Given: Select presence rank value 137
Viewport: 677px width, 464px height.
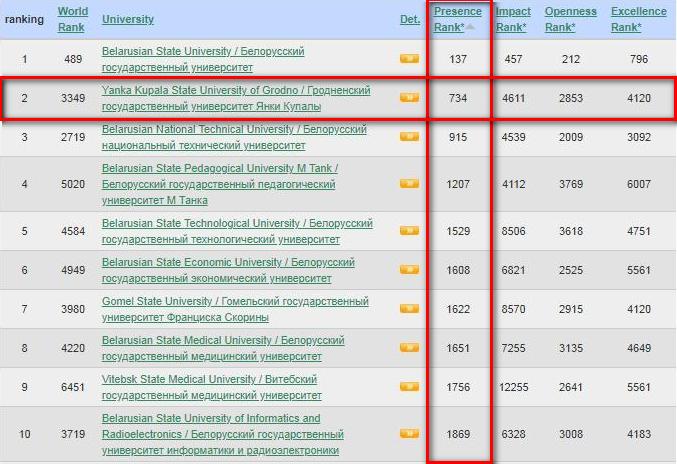Looking at the screenshot, I should tap(458, 59).
